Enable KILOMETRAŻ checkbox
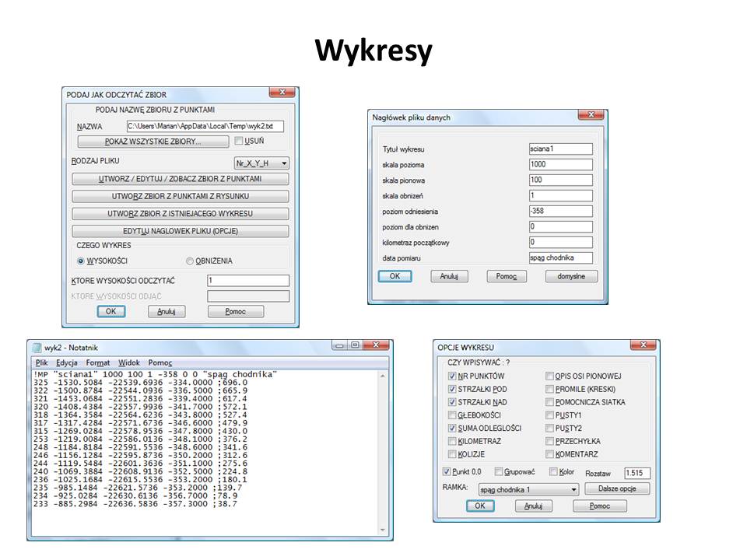The height and width of the screenshot is (560, 747). click(x=452, y=441)
